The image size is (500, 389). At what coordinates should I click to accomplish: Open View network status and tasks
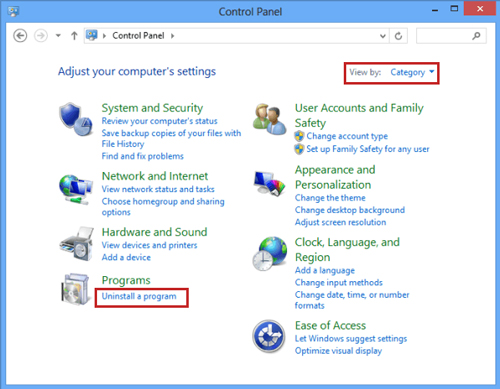click(x=158, y=189)
